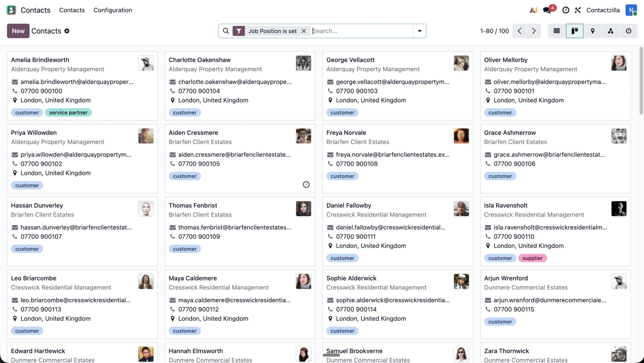Remove the Job Position is set filter
This screenshot has width=644, height=363.
[x=304, y=31]
